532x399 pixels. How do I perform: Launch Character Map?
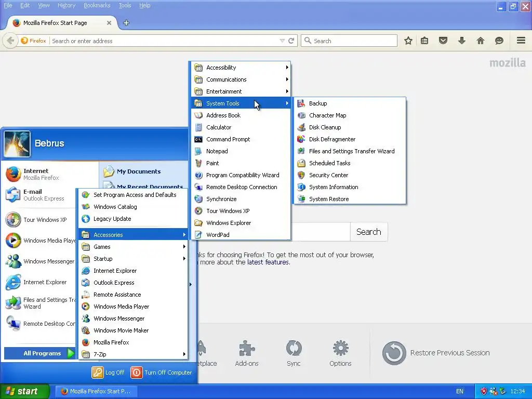click(x=350, y=115)
